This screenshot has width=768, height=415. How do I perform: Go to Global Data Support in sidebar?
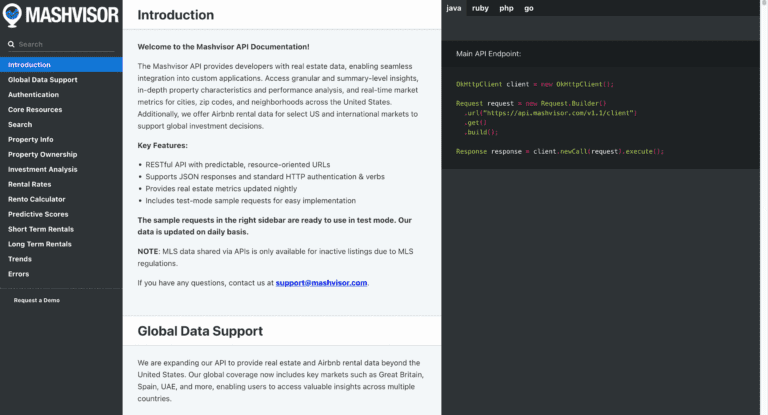42,79
